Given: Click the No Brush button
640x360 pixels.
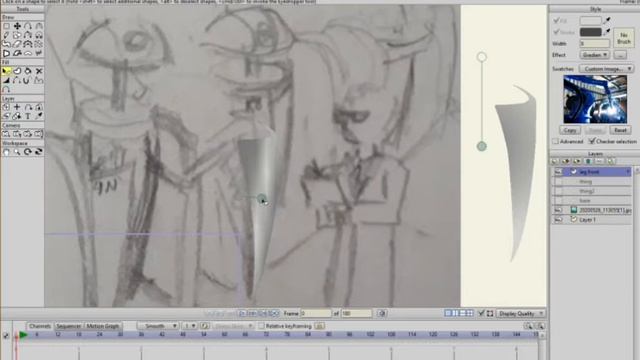Looking at the screenshot, I should [x=624, y=38].
